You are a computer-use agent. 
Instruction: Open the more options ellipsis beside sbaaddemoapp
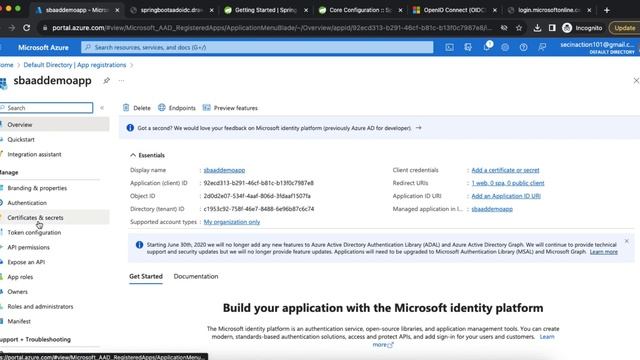(121, 80)
